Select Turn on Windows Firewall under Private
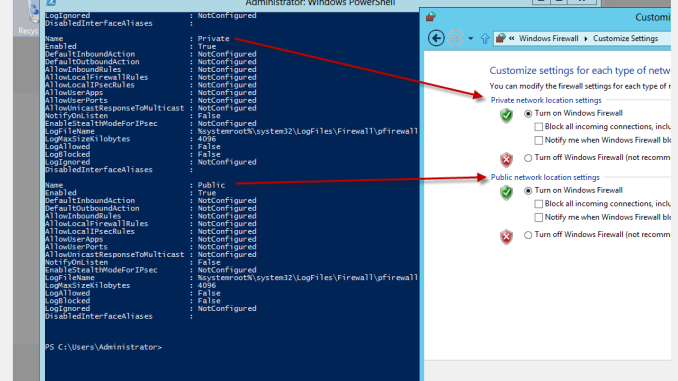Screen dimensions: 678x381 [528, 114]
